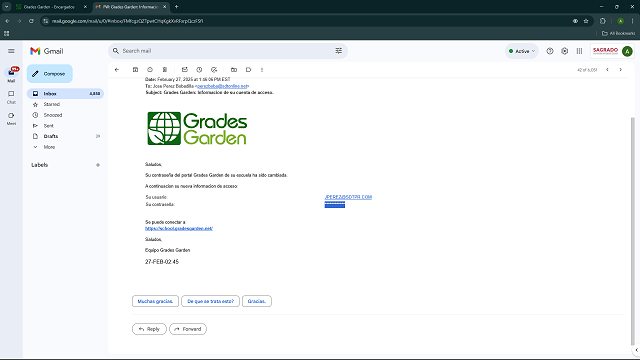Go to the newer email arrow
Image resolution: width=640 pixels, height=360 pixels.
point(607,70)
